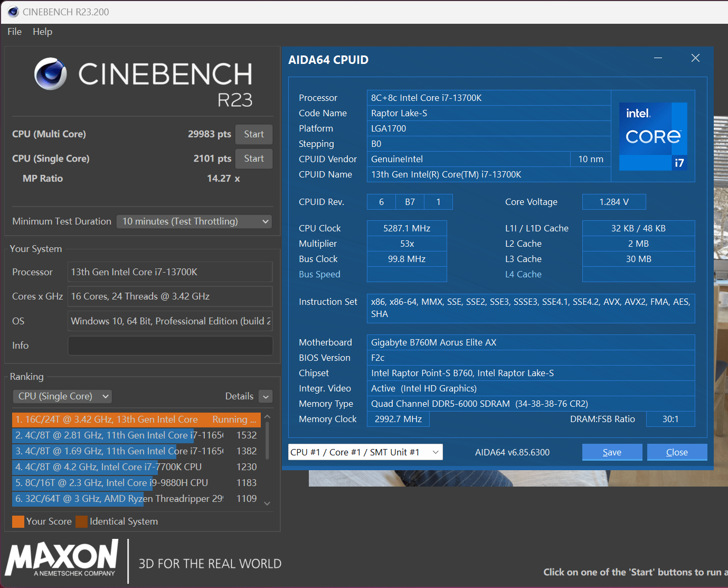Click the brown Identical System swatch

pos(81,521)
